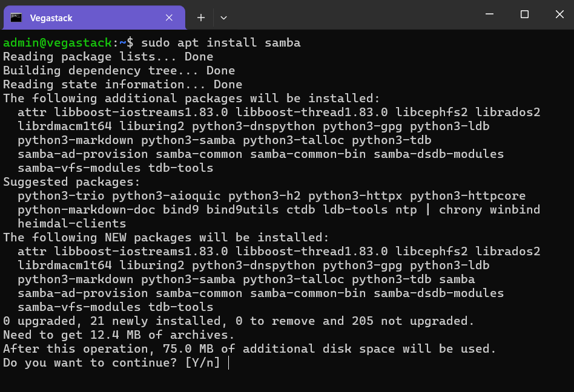Screen dimensions: 574x392
Task: Close the Vegastack tab
Action: [x=169, y=18]
